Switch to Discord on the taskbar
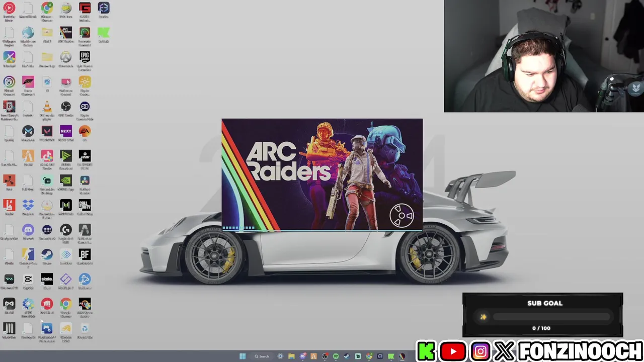Image resolution: width=644 pixels, height=362 pixels. 302,356
